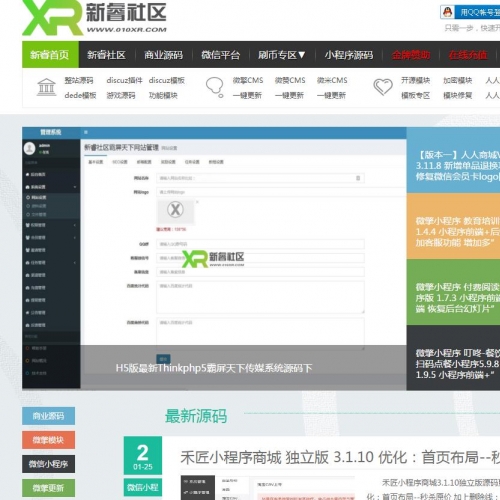
Task: Open the dede模板 link
Action: (x=80, y=96)
